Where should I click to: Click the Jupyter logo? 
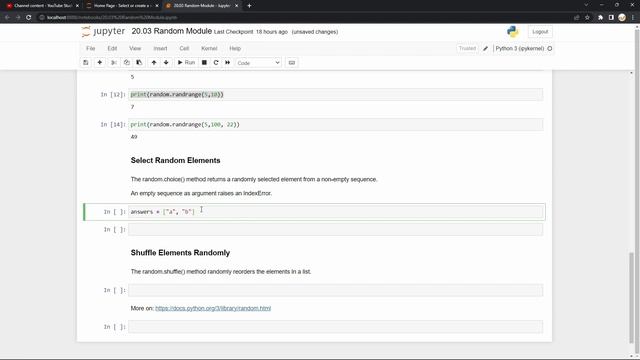click(x=103, y=31)
